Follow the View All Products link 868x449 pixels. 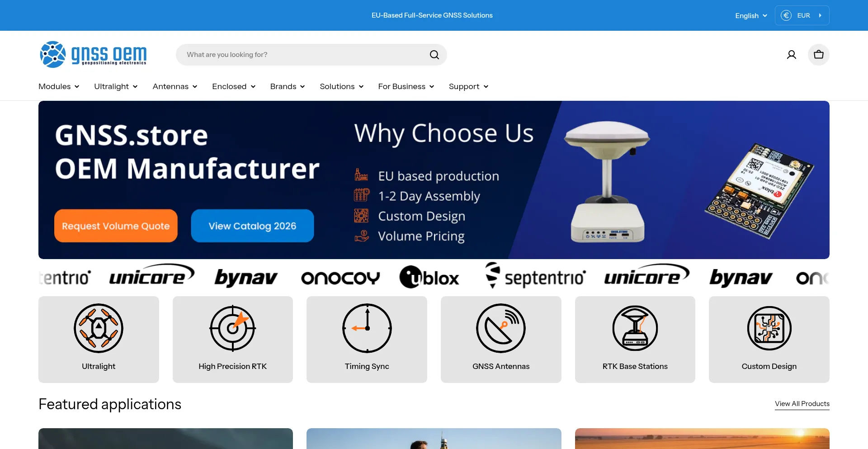coord(802,404)
